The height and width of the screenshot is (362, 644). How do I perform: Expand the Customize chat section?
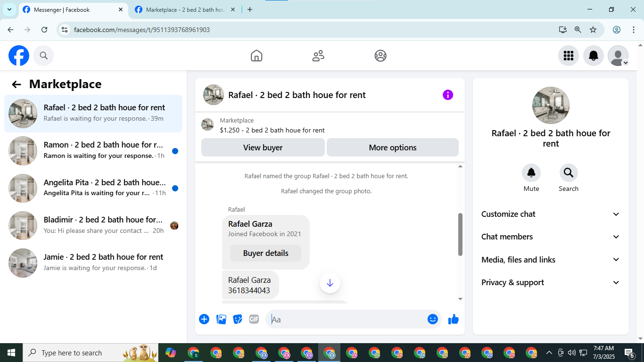tap(551, 214)
